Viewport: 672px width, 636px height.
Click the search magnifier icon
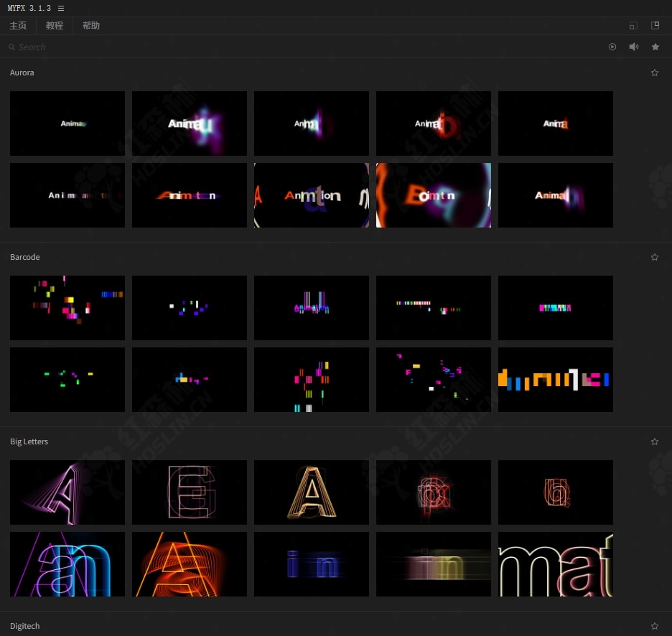(12, 47)
